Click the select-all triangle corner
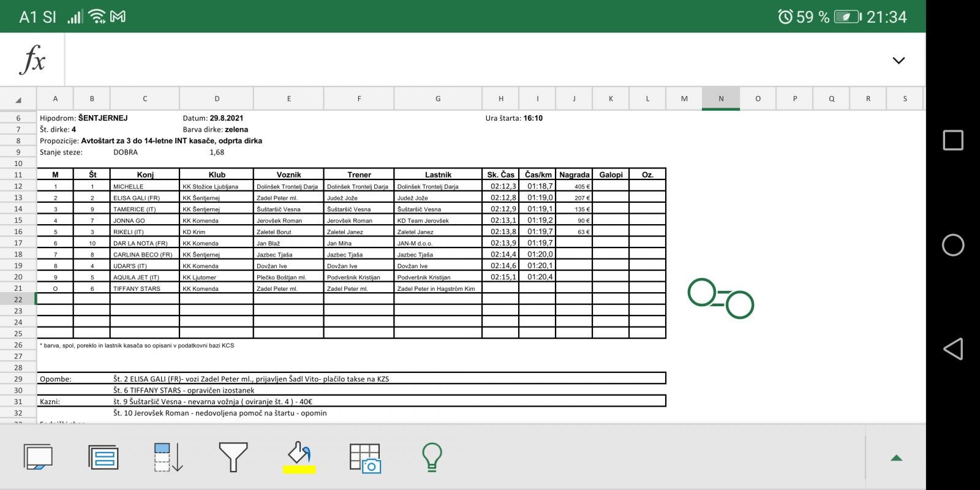Image resolution: width=980 pixels, height=490 pixels. pyautogui.click(x=18, y=99)
